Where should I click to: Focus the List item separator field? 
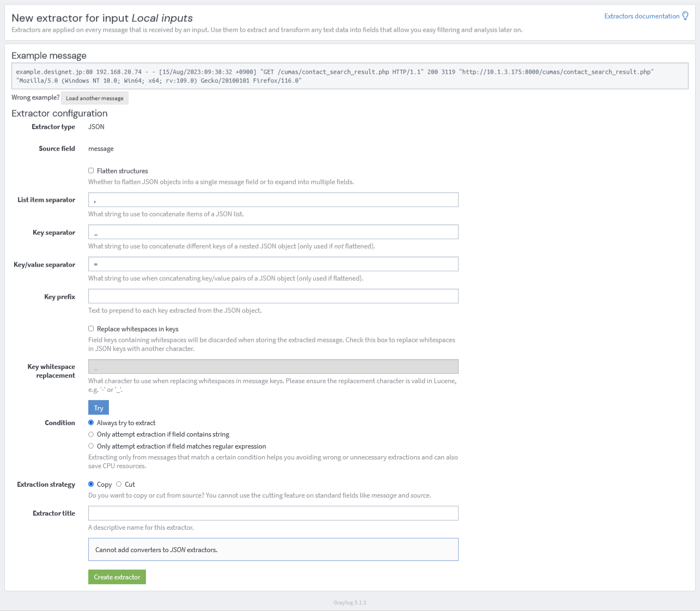(x=273, y=199)
